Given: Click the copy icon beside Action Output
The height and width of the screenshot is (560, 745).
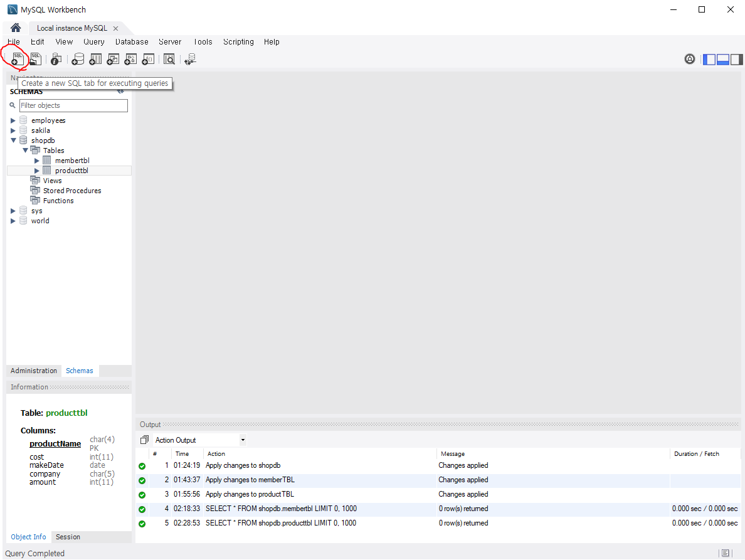Looking at the screenshot, I should 144,440.
